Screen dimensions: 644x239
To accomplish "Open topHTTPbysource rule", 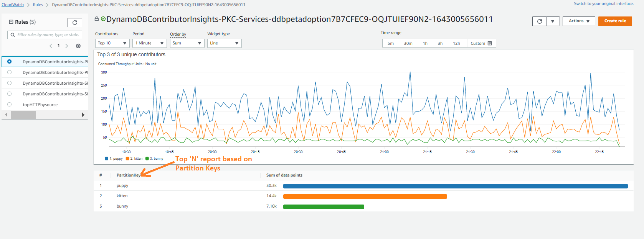I will pos(40,105).
